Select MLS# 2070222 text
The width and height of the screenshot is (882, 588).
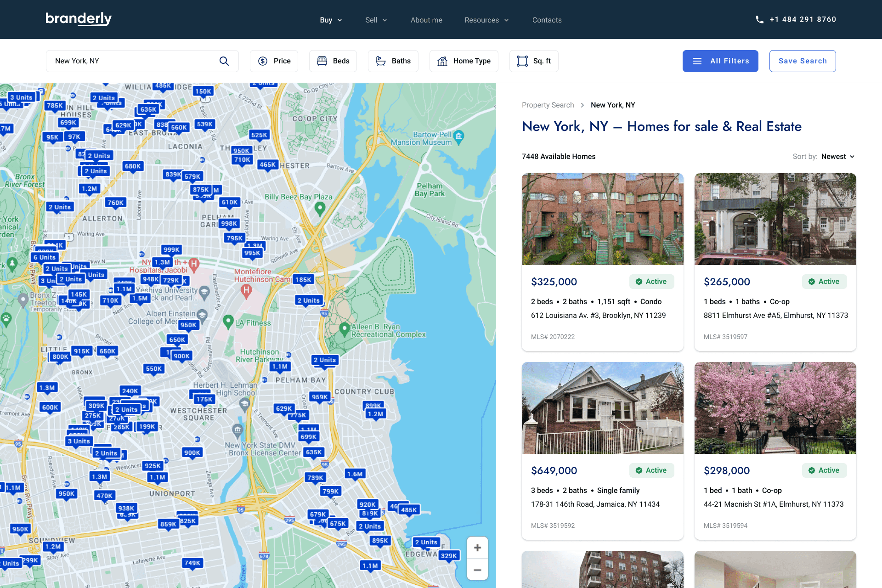coord(553,337)
